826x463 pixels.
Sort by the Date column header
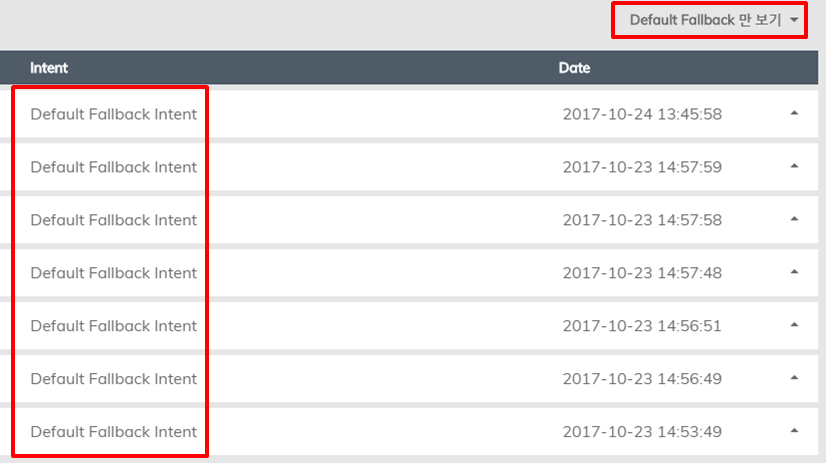click(574, 68)
